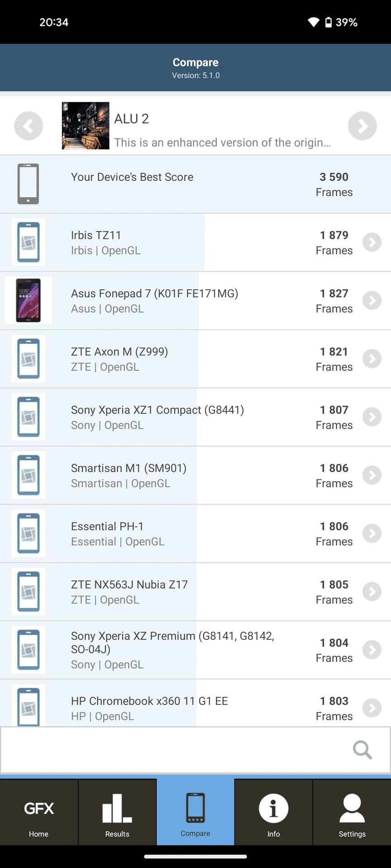Go to next benchmark test arrow

click(x=362, y=126)
